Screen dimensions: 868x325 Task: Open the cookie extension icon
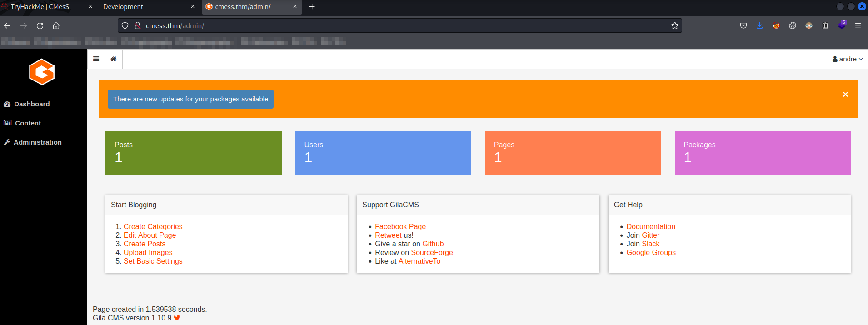click(793, 26)
